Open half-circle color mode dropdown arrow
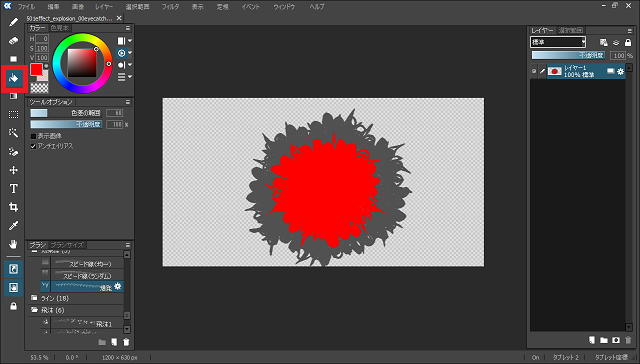 point(130,64)
